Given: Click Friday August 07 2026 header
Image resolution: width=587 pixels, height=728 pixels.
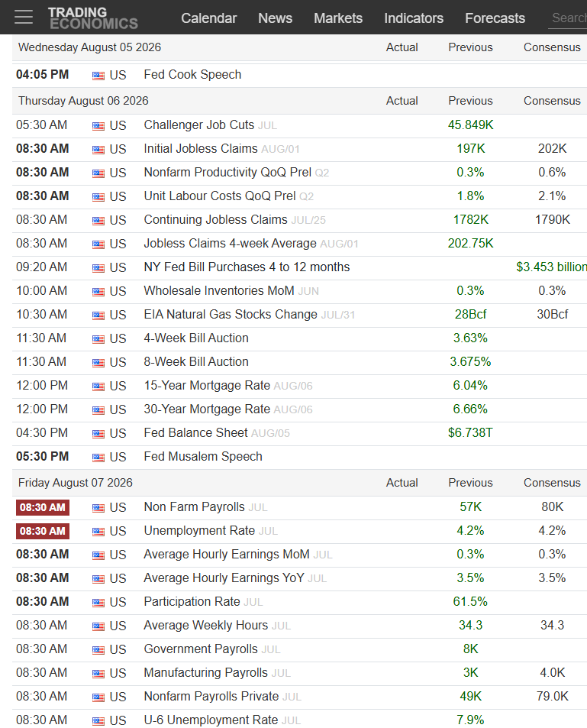Looking at the screenshot, I should click(x=75, y=483).
